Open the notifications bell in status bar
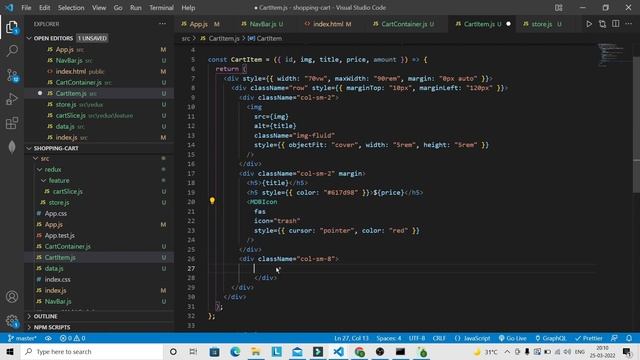 629,338
